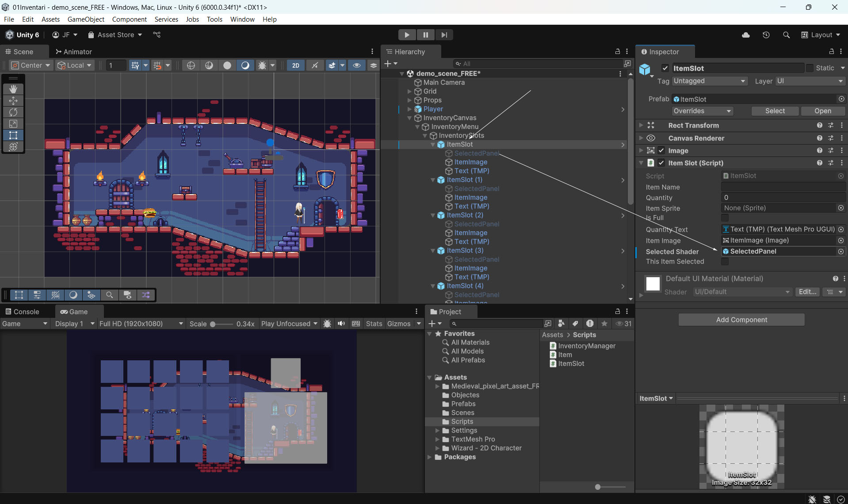Activate the Rect tool in Scene toolbar
Screen dimensions: 848x504
13,135
